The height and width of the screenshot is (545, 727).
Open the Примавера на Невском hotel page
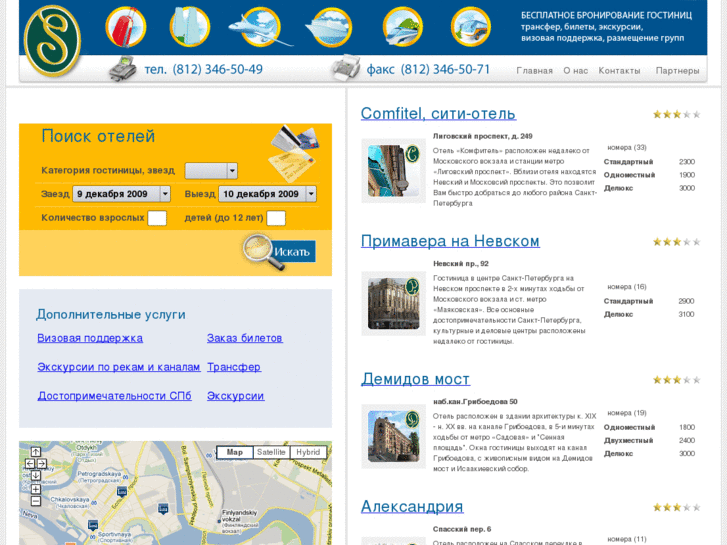coord(450,241)
